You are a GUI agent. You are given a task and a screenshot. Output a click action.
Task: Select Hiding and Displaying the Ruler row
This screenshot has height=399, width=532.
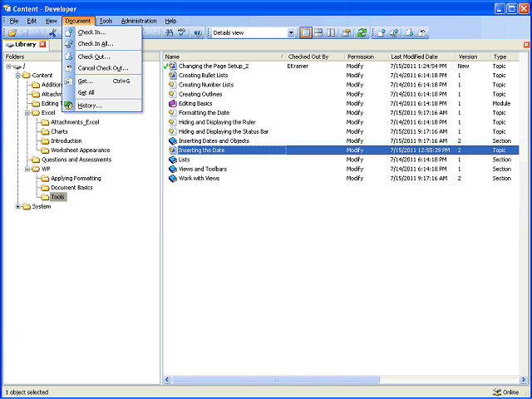[341, 122]
